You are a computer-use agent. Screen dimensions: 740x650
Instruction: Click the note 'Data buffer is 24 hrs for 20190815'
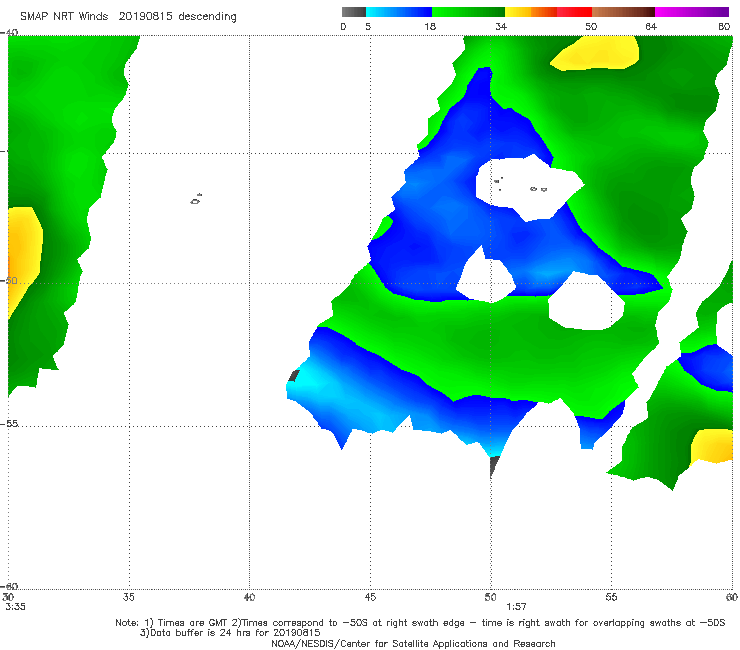[230, 633]
